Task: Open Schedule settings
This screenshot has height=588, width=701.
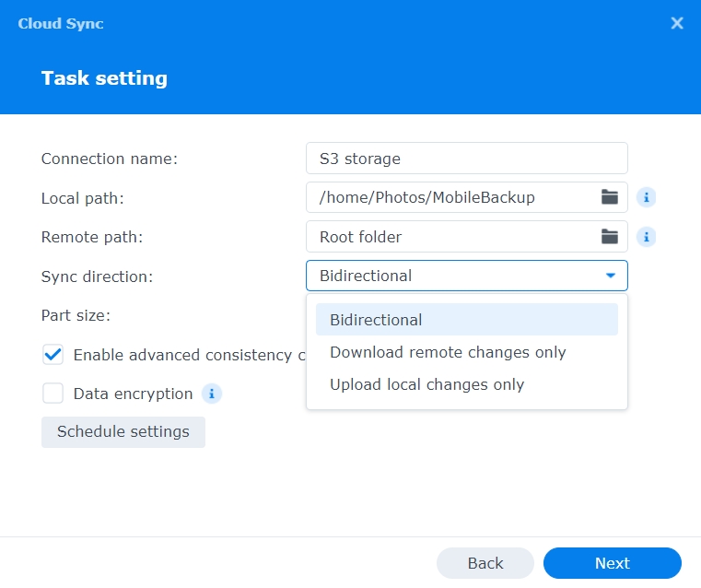Action: (x=123, y=432)
